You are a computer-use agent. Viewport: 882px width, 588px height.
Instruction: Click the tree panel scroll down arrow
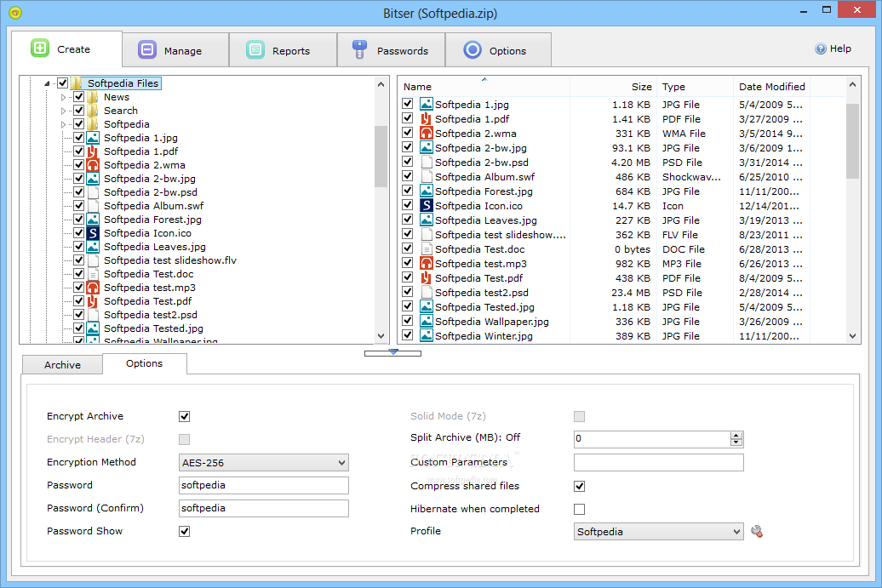click(x=381, y=336)
